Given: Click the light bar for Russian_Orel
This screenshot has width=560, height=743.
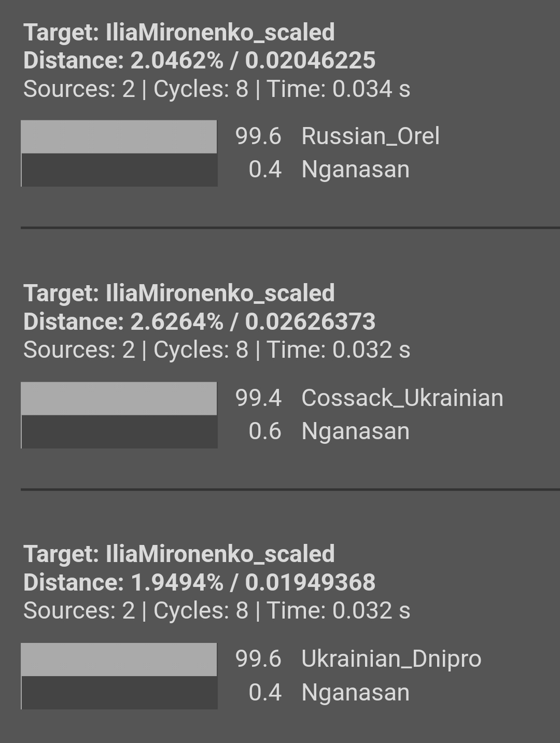Looking at the screenshot, I should coord(119,137).
